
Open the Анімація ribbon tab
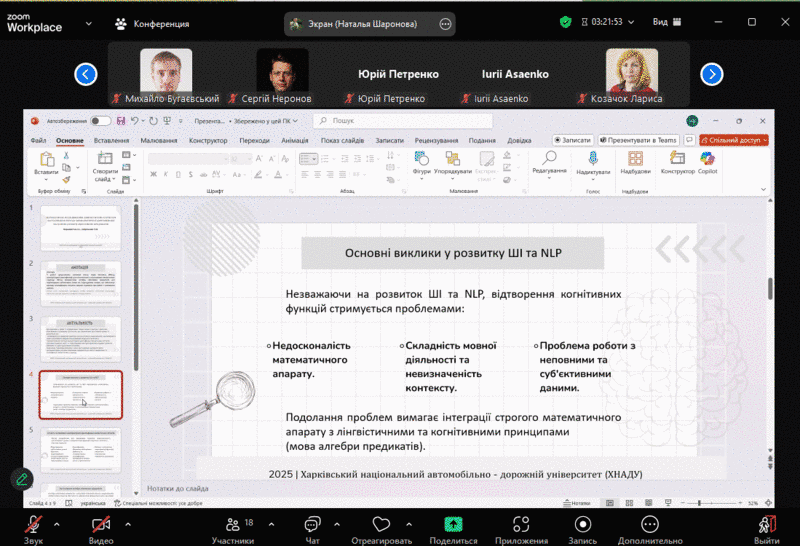click(295, 141)
